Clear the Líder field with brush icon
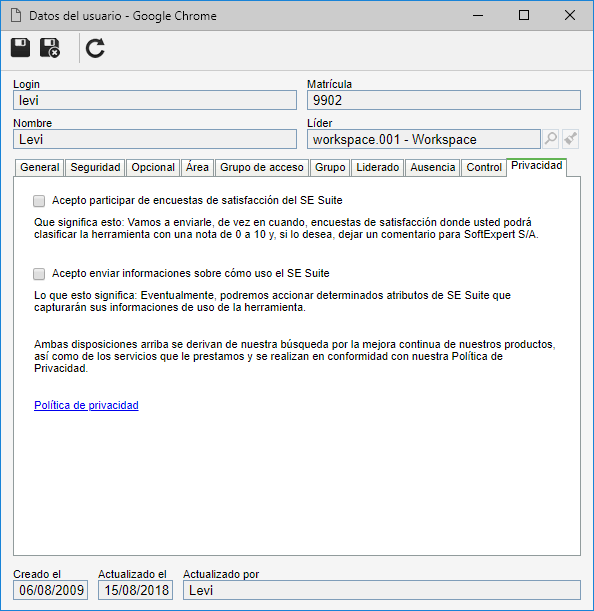Image resolution: width=594 pixels, height=611 pixels. [x=571, y=139]
